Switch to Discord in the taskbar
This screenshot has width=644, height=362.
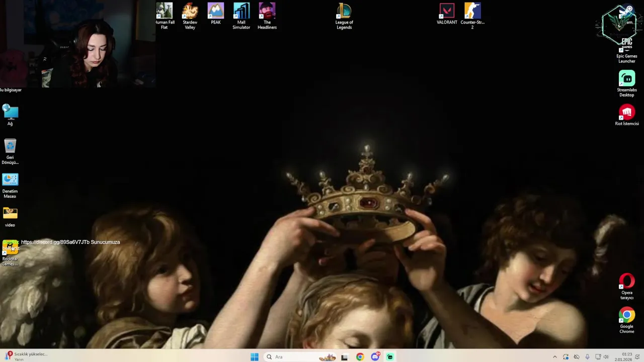pos(375,357)
